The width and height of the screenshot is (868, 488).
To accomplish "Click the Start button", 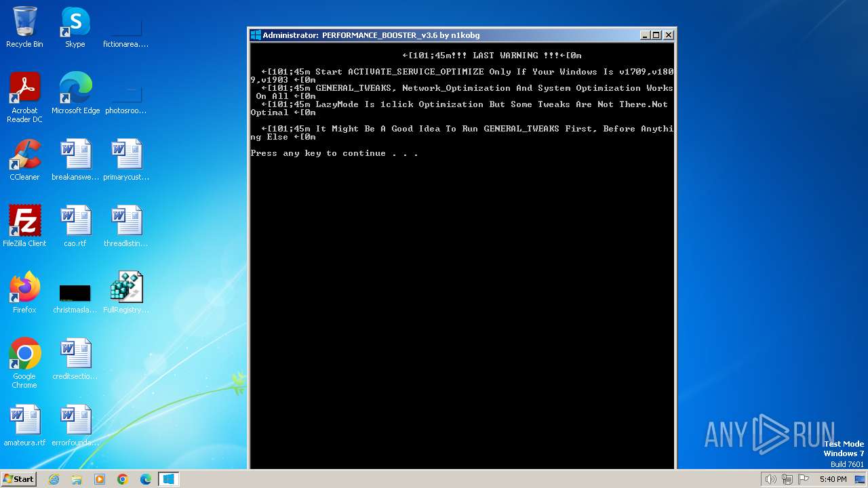I will click(19, 479).
